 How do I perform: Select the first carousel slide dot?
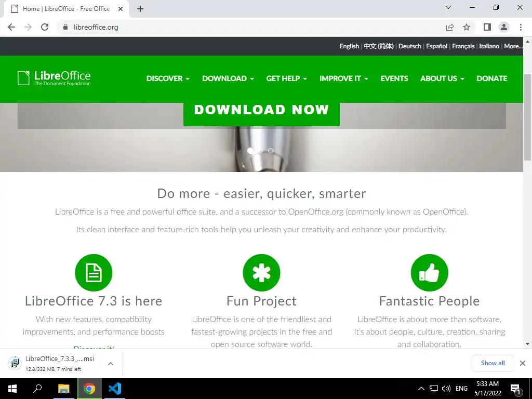point(250,150)
